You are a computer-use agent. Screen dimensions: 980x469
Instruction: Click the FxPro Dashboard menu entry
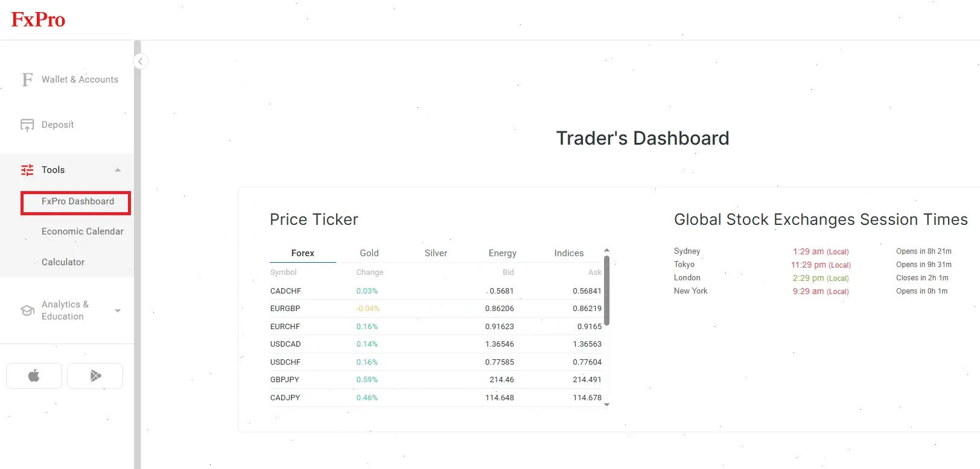click(x=78, y=201)
